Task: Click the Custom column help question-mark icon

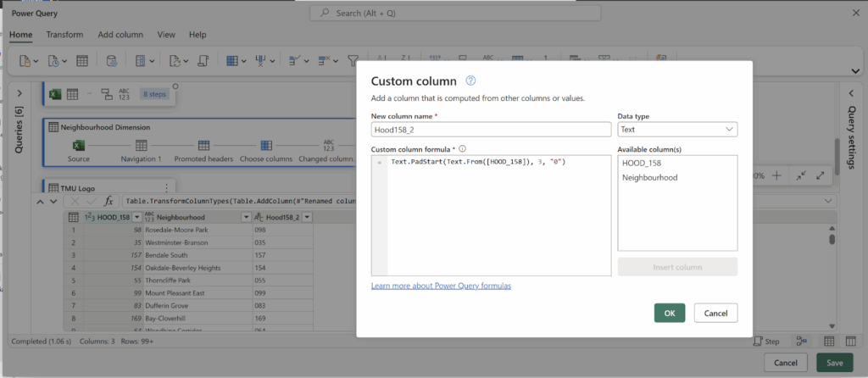Action: 470,81
